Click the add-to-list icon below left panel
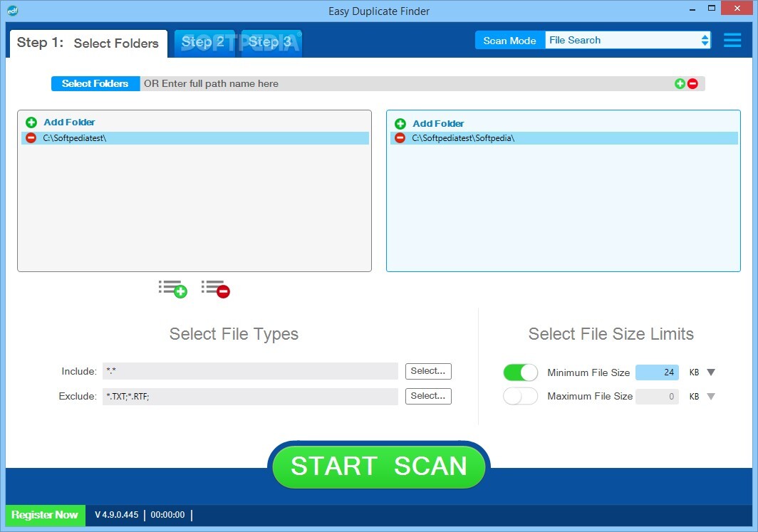Screen dimensions: 758x532 click(172, 288)
